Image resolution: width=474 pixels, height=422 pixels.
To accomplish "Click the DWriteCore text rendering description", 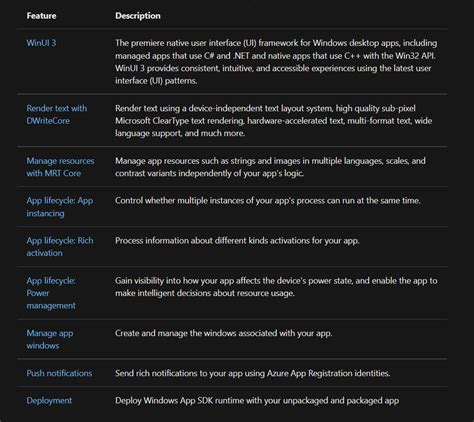I will pos(273,121).
